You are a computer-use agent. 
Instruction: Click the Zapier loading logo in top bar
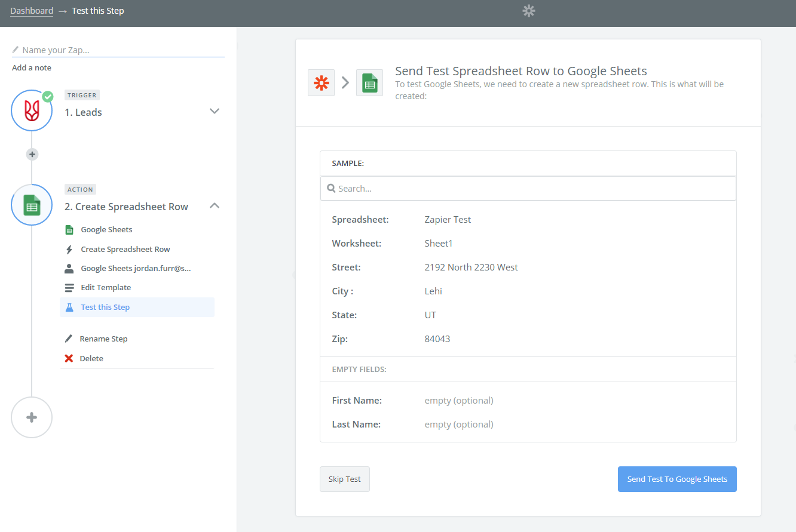pos(528,10)
